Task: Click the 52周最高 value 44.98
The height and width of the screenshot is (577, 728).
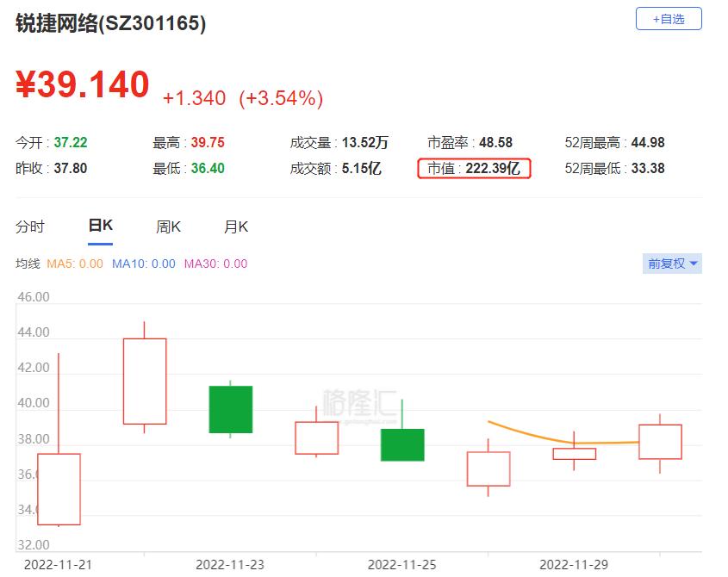Action: pyautogui.click(x=648, y=142)
